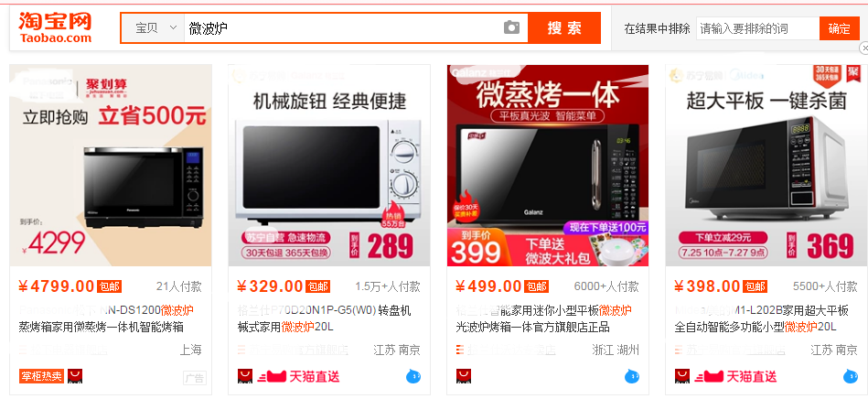Click the 天猫直送 badge on the ¥398 item
This screenshot has width=868, height=399.
click(x=735, y=377)
